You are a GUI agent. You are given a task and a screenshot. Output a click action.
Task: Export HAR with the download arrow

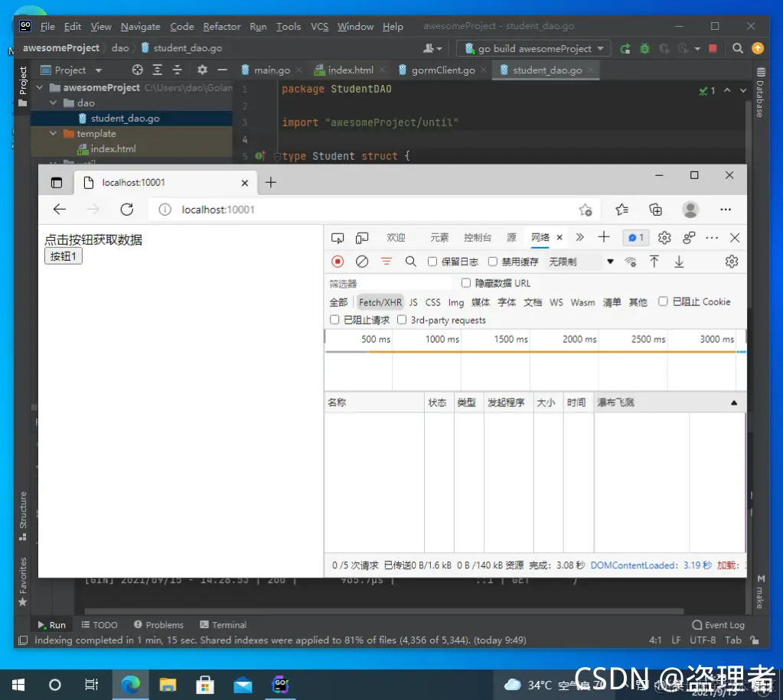pyautogui.click(x=678, y=261)
